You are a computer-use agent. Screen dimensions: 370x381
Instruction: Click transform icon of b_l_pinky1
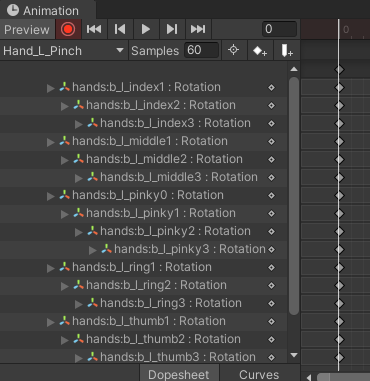[x=78, y=213]
